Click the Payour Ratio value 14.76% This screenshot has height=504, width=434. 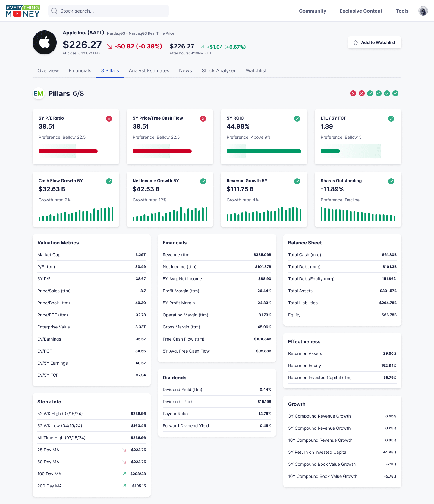click(x=265, y=414)
